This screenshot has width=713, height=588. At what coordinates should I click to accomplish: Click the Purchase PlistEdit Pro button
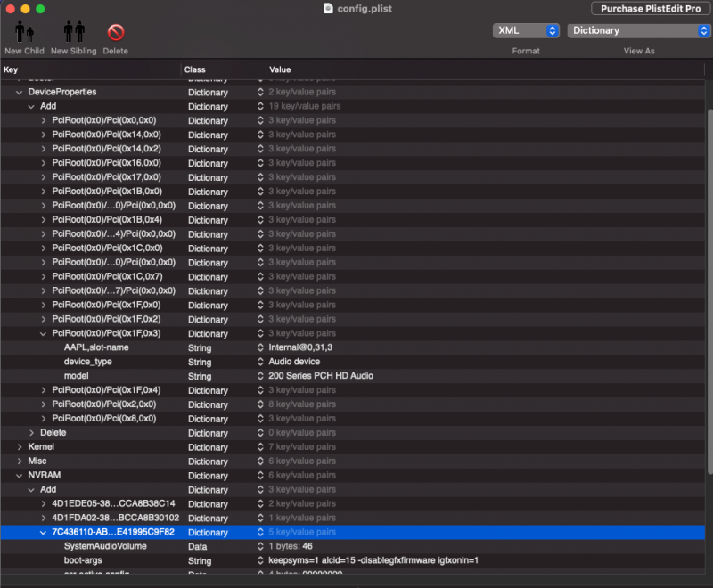tap(649, 8)
